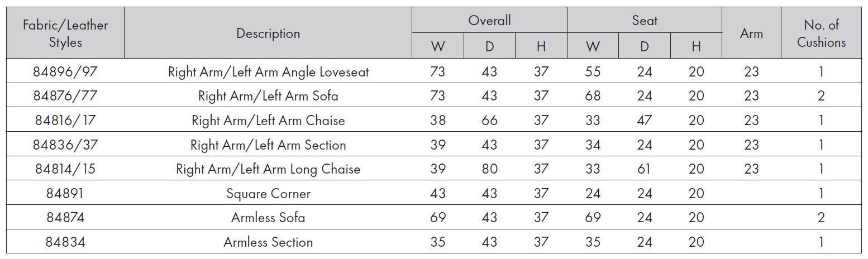Select style number 84891
The image size is (868, 259).
pos(65,194)
